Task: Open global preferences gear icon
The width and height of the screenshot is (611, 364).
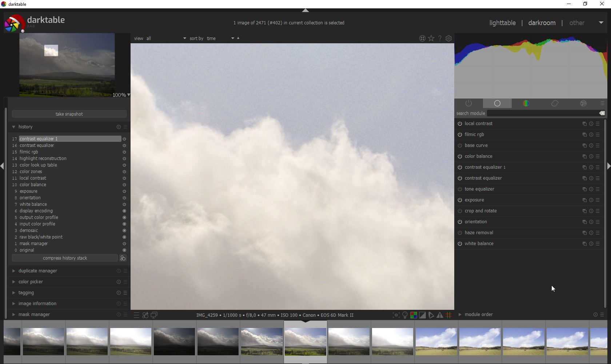Action: coord(449,38)
